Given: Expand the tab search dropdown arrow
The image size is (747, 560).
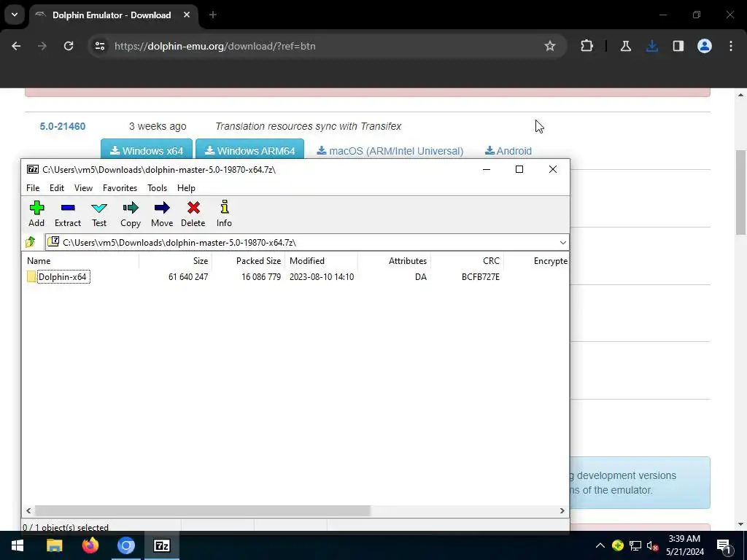Looking at the screenshot, I should coord(15,15).
